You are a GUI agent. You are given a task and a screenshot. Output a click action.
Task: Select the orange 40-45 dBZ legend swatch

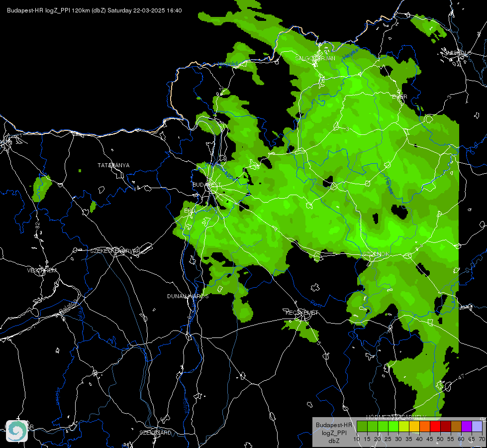425,426
